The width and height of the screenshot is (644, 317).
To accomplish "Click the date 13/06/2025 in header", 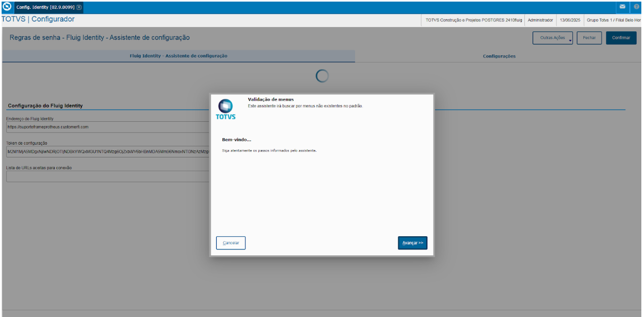I will click(570, 20).
